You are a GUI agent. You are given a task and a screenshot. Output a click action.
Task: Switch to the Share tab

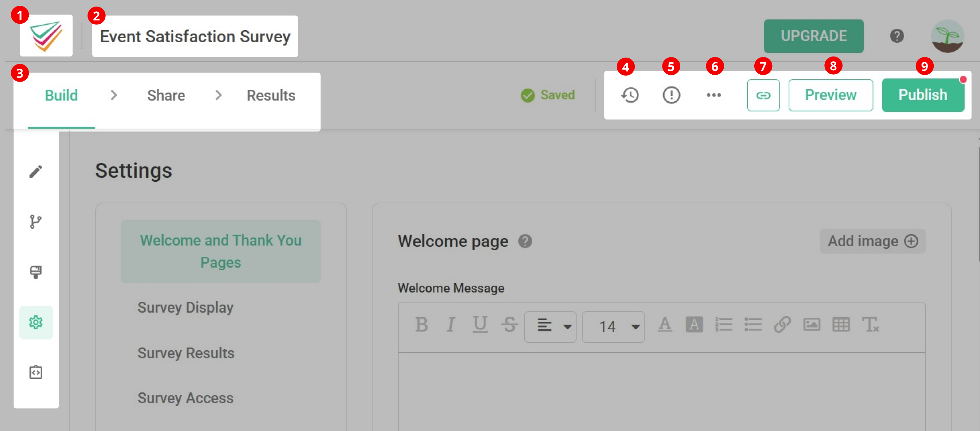[x=166, y=95]
